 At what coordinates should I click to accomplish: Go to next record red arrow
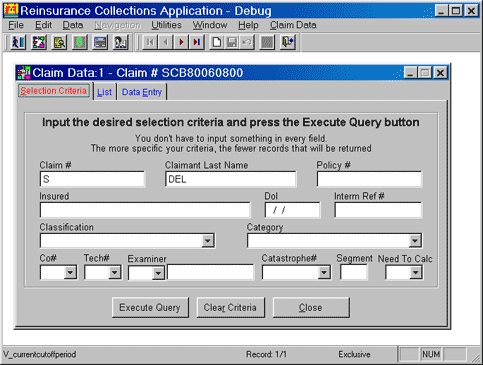pyautogui.click(x=181, y=42)
